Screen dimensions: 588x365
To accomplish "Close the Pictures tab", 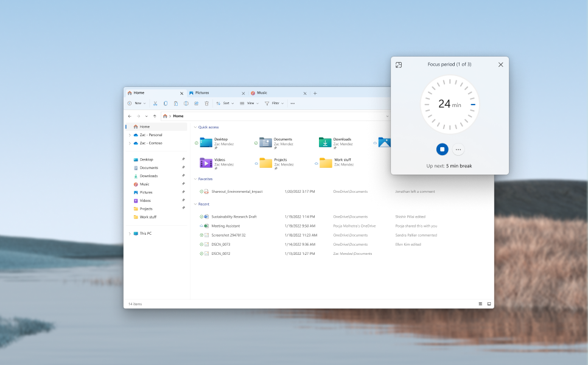I will [243, 93].
